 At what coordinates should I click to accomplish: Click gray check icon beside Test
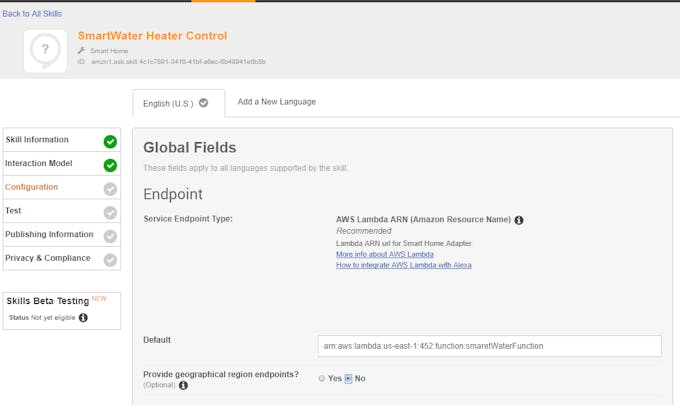click(x=110, y=212)
